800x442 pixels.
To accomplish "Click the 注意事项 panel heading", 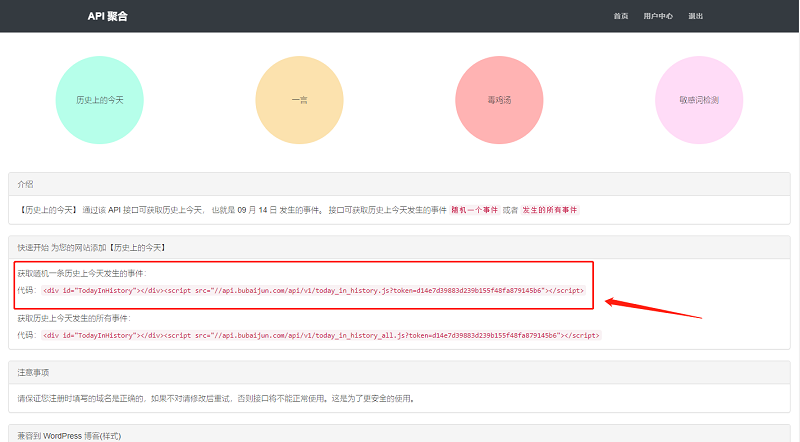I will 399,373.
